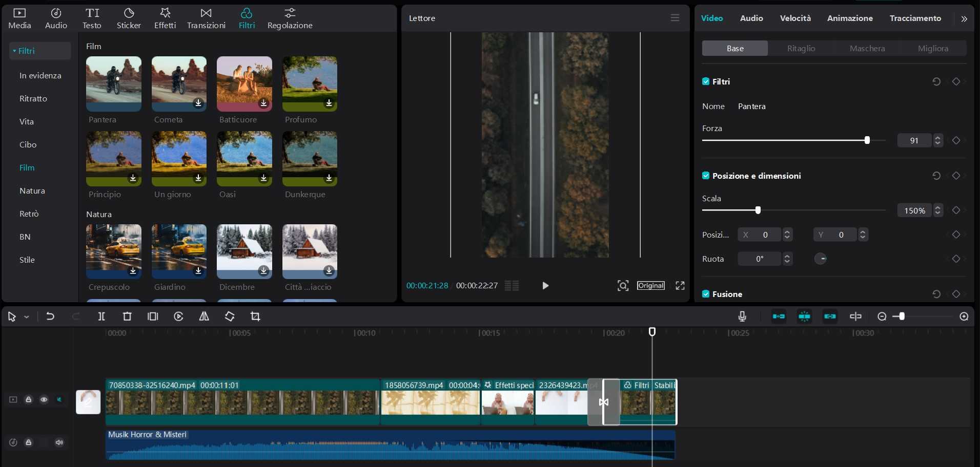Select the Retrò filter category

tap(29, 214)
